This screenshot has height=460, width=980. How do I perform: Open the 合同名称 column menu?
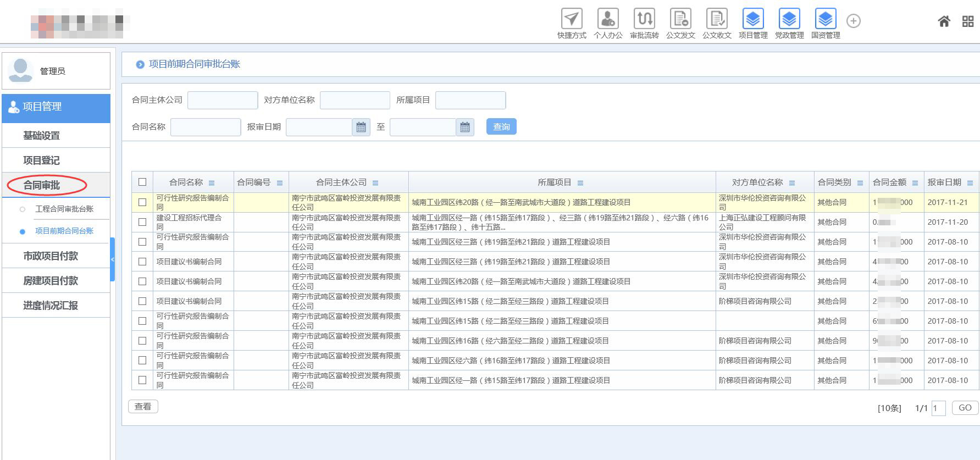point(212,183)
